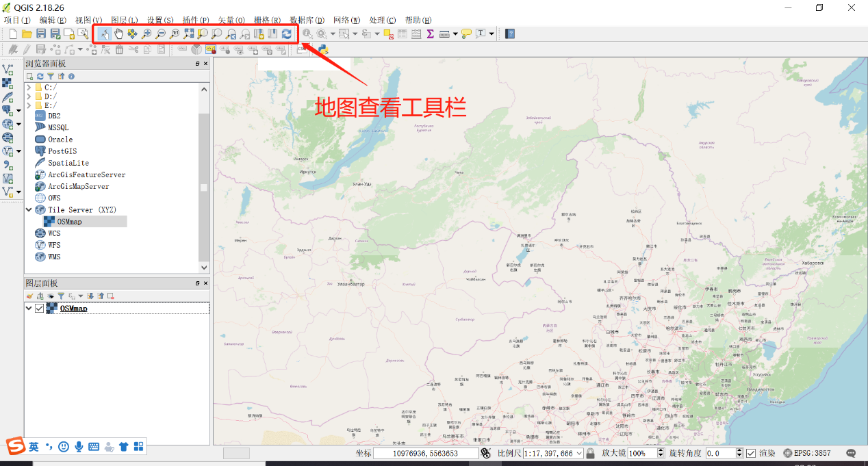
Task: Click the Refresh map canvas icon
Action: coord(285,33)
